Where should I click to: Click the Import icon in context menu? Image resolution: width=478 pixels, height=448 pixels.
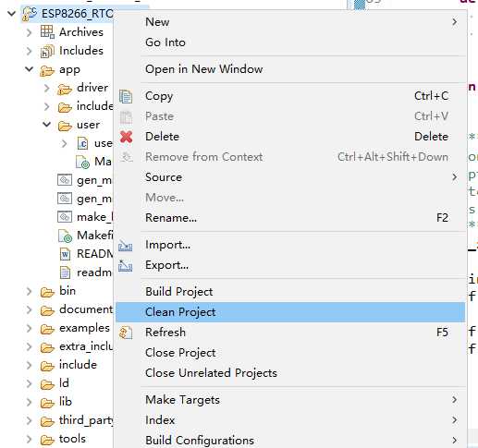tap(126, 245)
